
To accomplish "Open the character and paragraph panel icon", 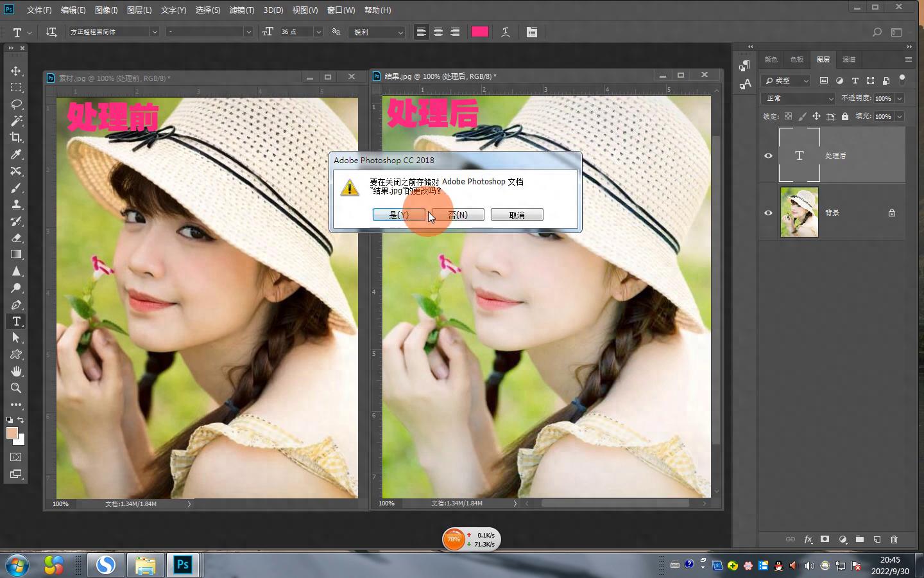I will [531, 32].
